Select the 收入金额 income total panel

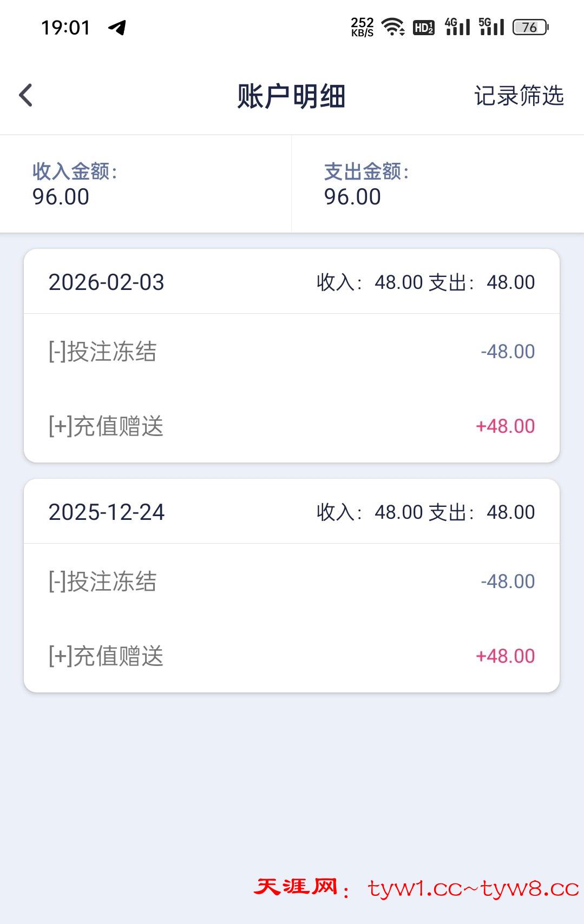tap(146, 184)
